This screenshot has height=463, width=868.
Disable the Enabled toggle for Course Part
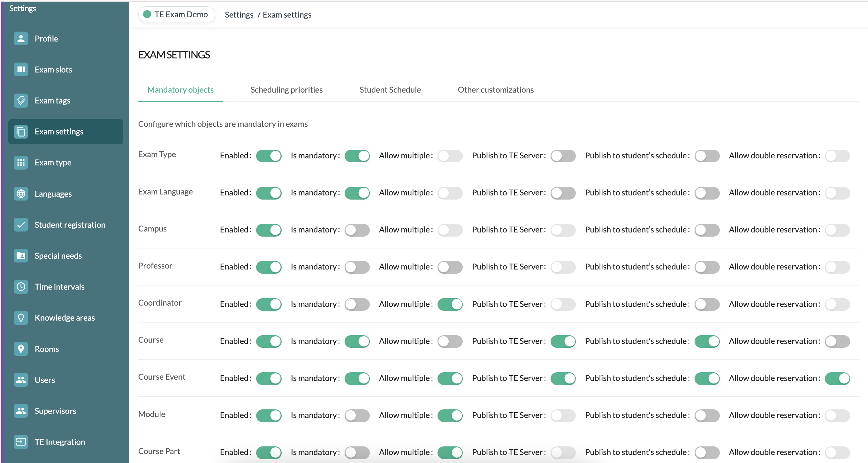[x=269, y=452]
